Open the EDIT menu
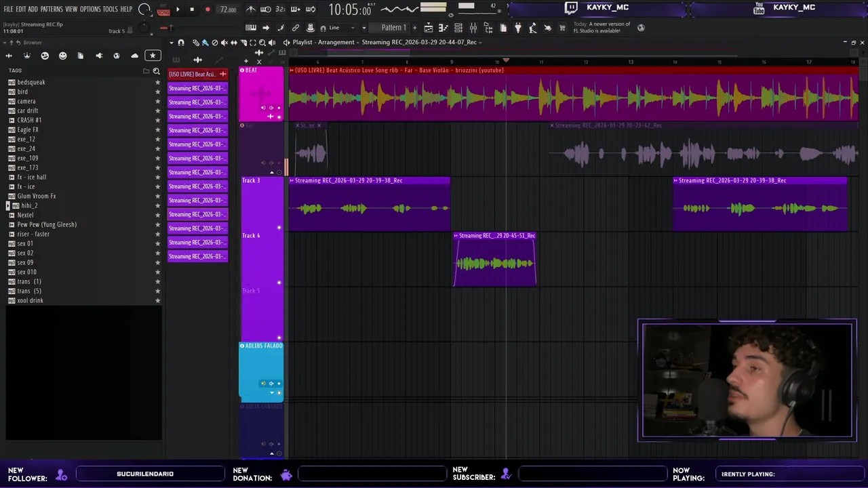The width and height of the screenshot is (868, 488). [x=21, y=9]
